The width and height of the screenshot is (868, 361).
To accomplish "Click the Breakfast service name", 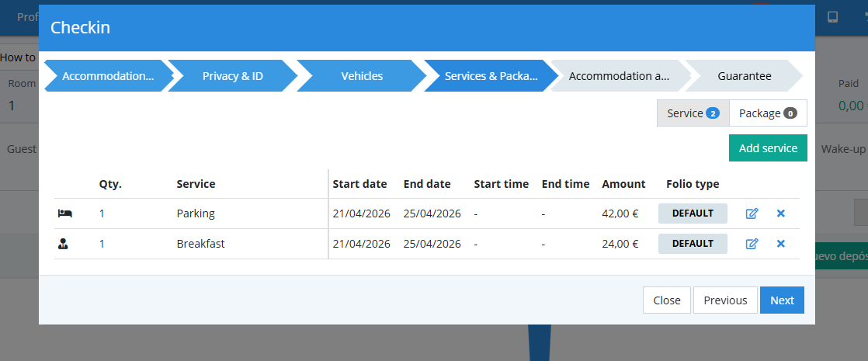I will 200,244.
